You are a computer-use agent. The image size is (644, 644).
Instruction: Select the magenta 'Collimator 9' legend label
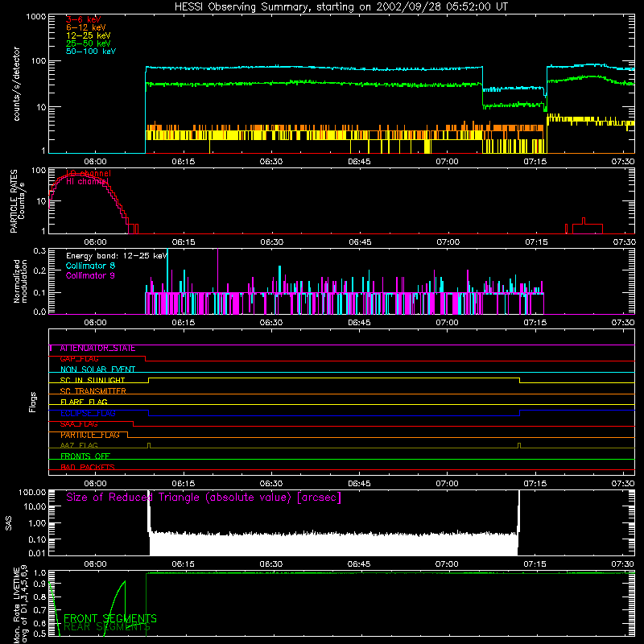[x=90, y=275]
